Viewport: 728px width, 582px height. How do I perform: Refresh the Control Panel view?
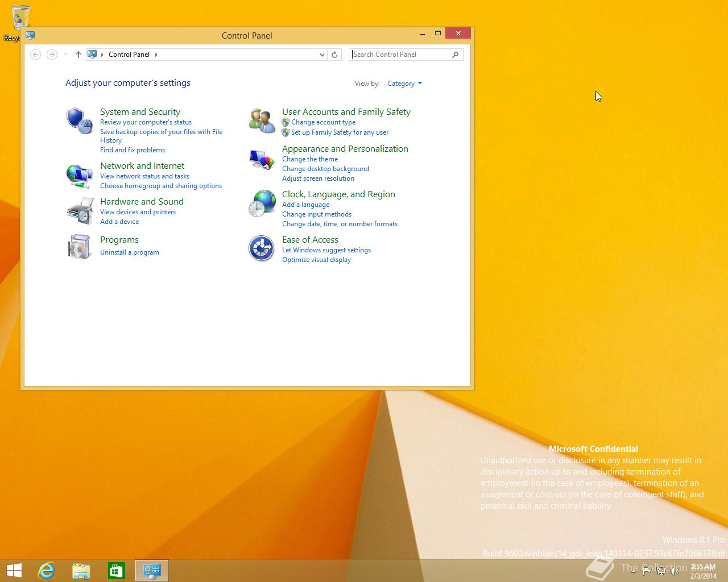334,55
